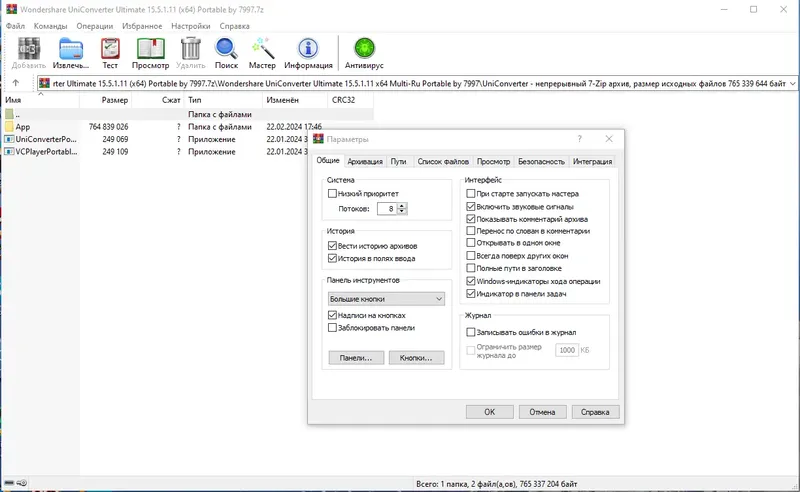Viewport: 800px width, 492px height.
Task: Click the parent folder '..' icon
Action: click(x=9, y=114)
